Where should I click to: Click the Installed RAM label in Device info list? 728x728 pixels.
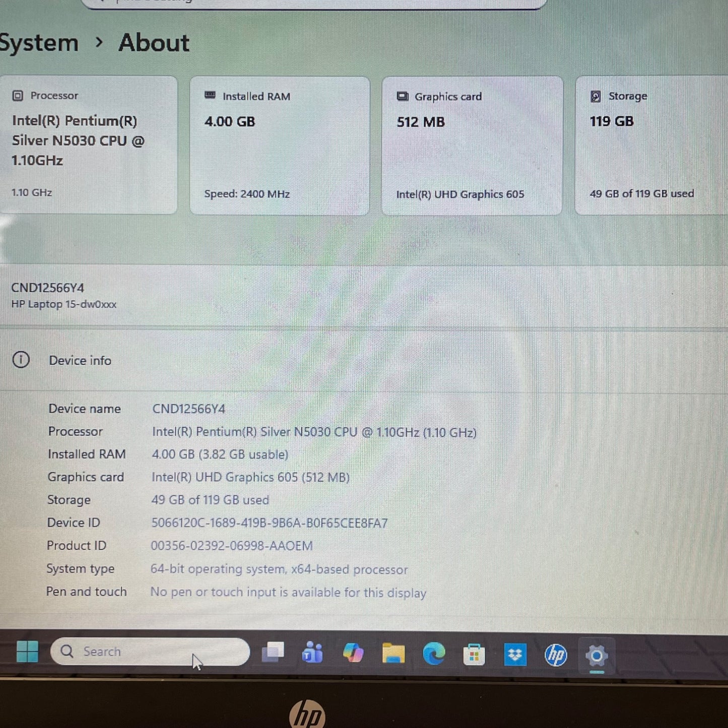87,454
